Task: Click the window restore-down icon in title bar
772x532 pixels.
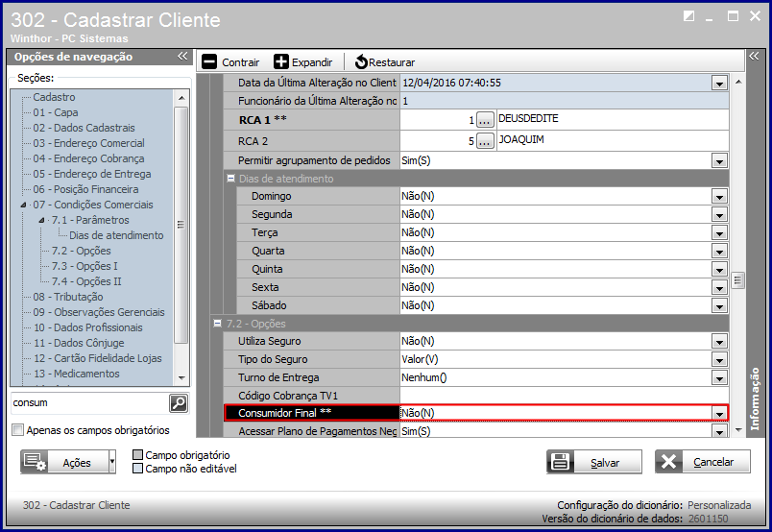Action: tap(688, 16)
